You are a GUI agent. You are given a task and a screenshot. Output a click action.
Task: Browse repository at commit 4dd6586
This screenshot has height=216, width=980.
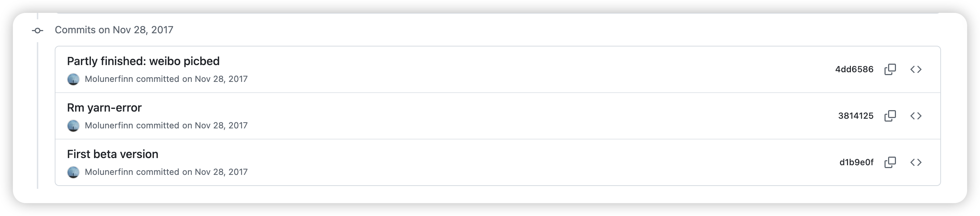tap(916, 69)
